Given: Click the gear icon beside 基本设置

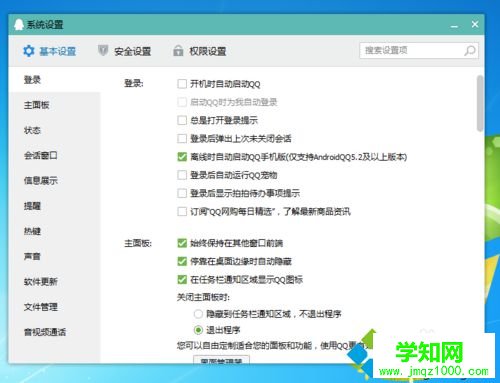Looking at the screenshot, I should (29, 51).
